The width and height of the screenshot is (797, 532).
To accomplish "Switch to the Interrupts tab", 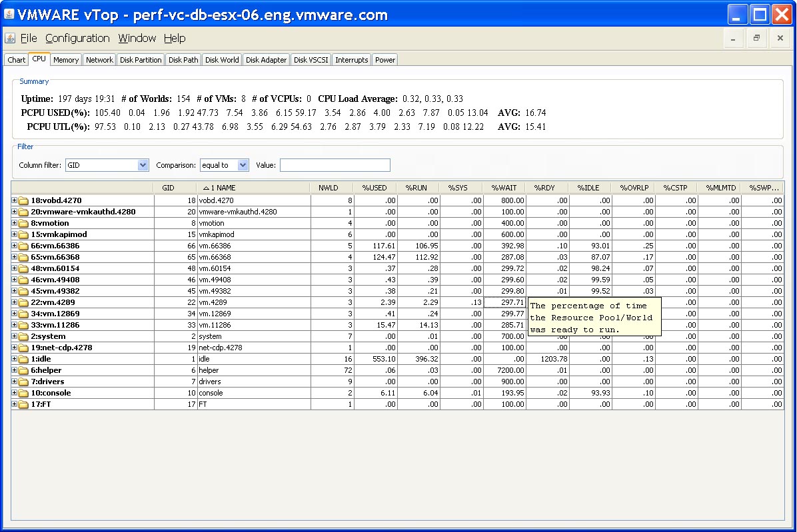I will 352,60.
